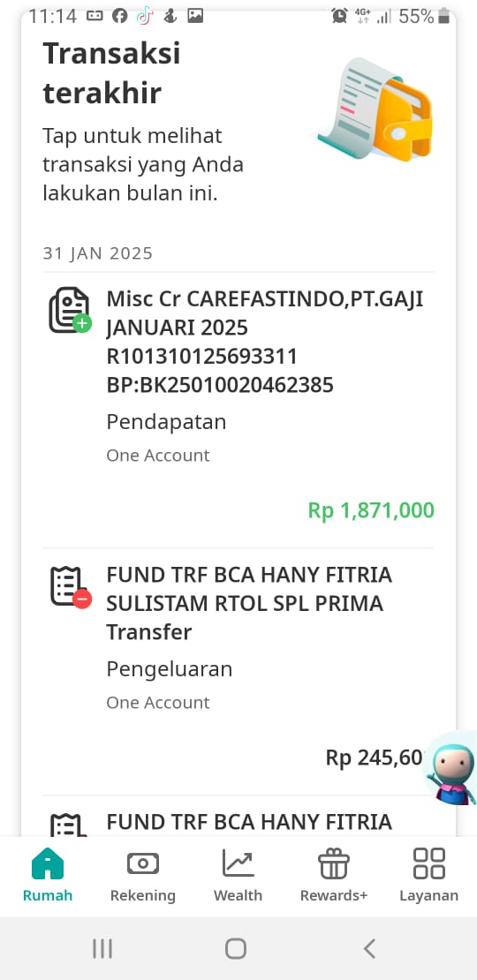Open the FUND TRF BCA Pengeluaran transaction
The image size is (477, 980).
(x=238, y=671)
